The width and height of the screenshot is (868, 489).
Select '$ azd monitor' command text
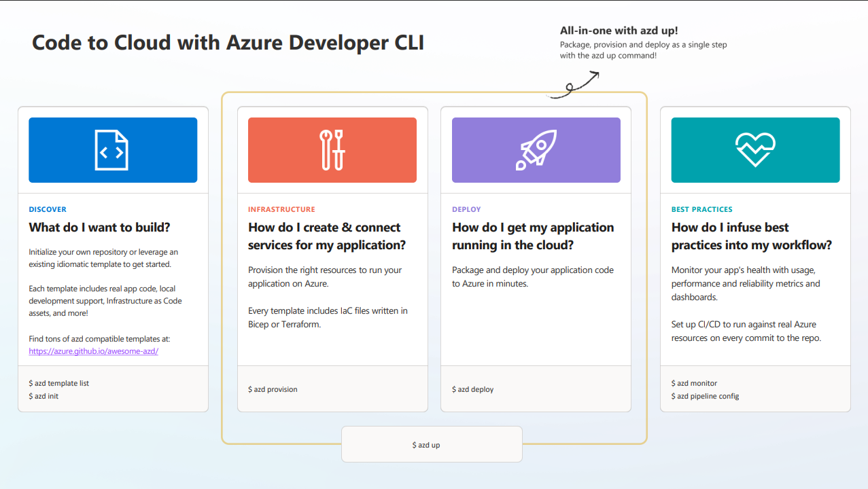pyautogui.click(x=694, y=383)
